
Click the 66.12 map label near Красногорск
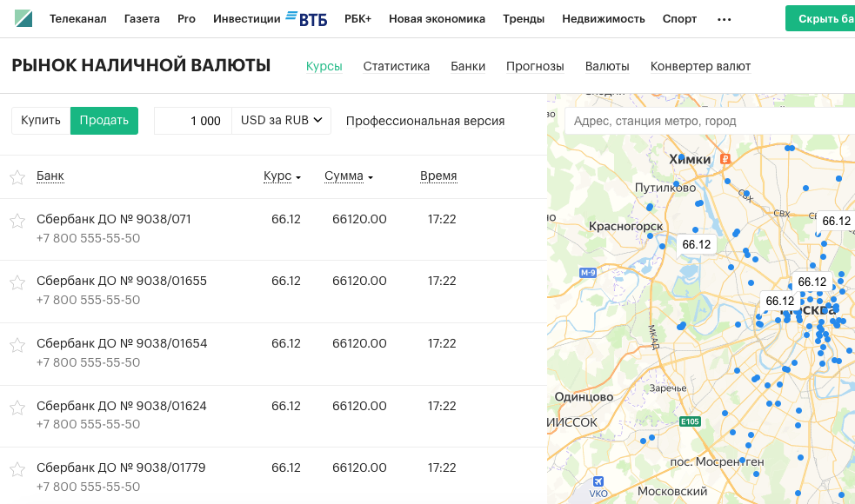click(697, 245)
